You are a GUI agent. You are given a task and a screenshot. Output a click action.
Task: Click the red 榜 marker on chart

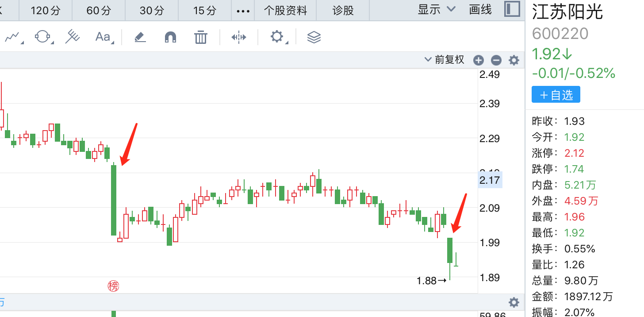tap(113, 286)
